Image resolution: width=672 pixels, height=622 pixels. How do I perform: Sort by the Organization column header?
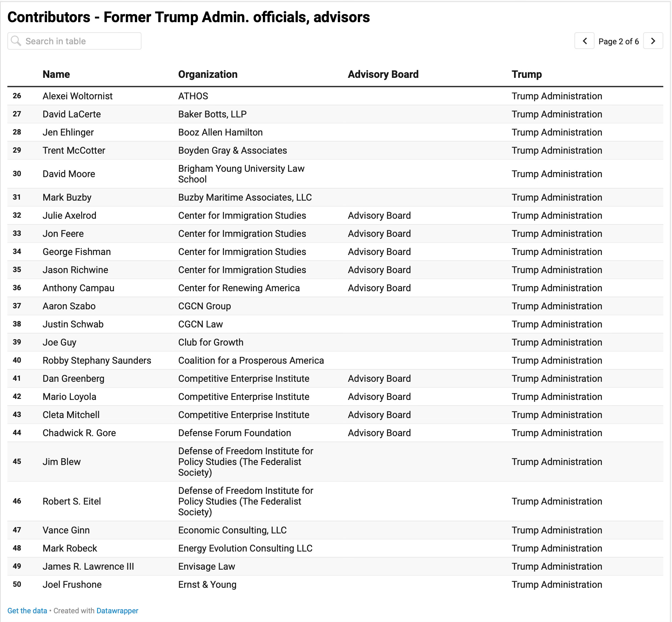click(208, 74)
